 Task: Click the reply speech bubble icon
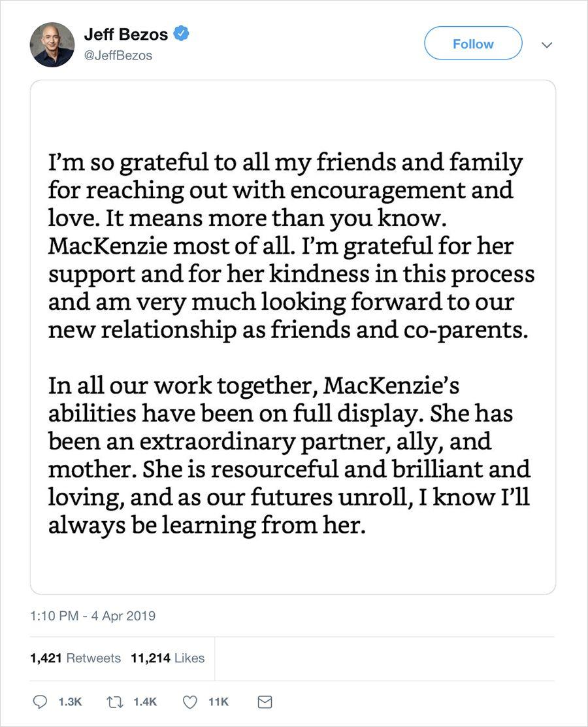(x=41, y=702)
